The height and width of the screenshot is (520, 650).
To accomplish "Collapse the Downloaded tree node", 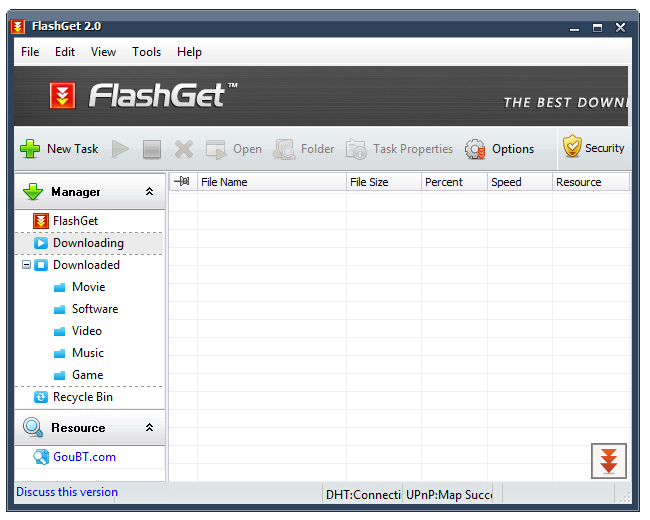I will coord(26,265).
